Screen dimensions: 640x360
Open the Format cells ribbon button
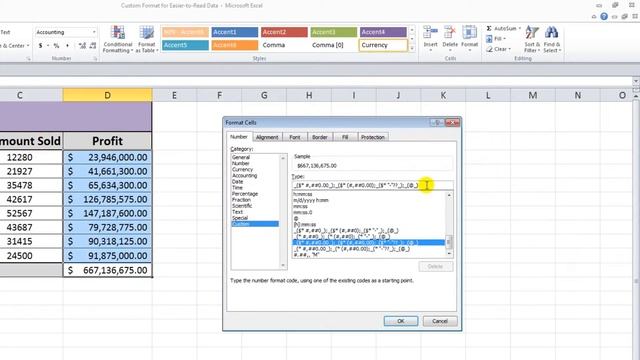click(469, 38)
